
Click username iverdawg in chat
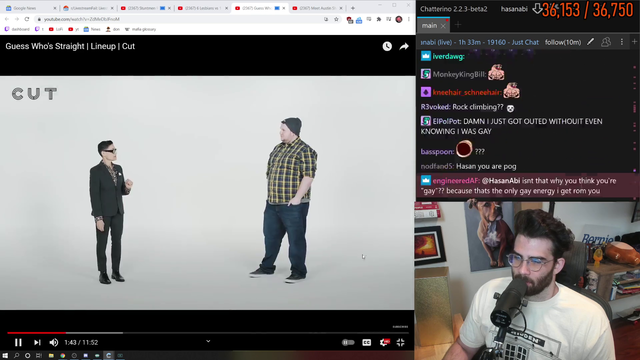(x=448, y=56)
